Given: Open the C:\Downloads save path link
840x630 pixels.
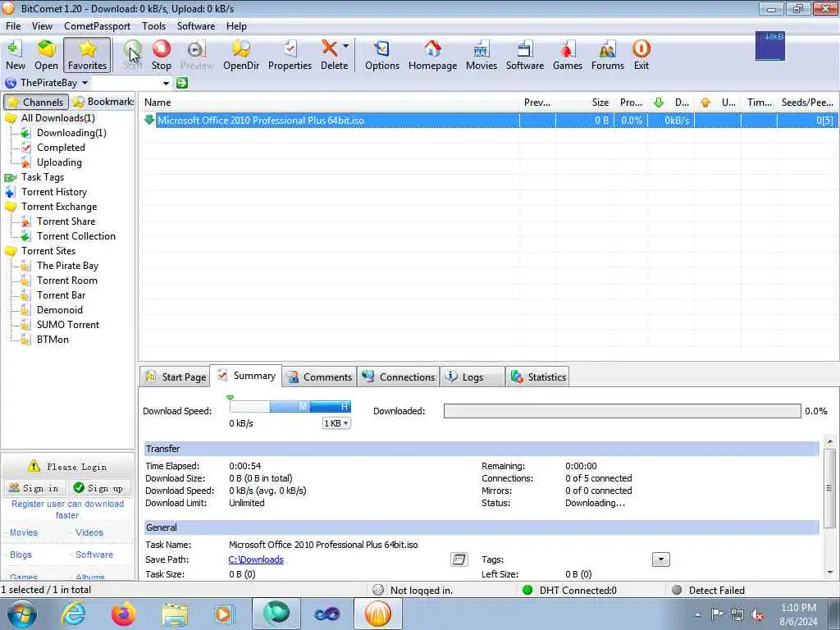Looking at the screenshot, I should (x=256, y=559).
